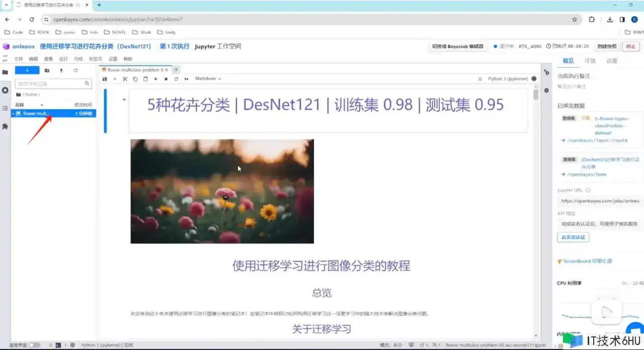Screen dimensions: 644x350
Task: Open the Unity bookmarks folder
Action: 167,32
